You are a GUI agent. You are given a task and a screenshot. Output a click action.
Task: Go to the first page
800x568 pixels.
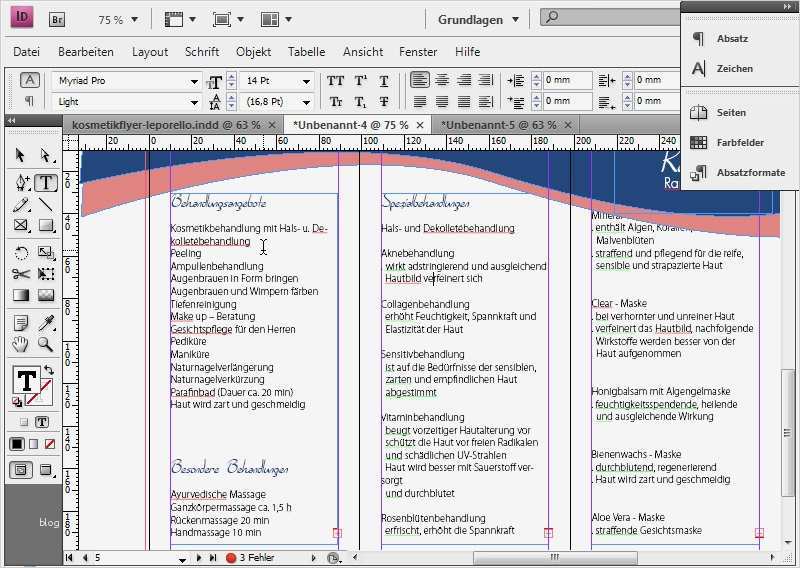[69, 558]
